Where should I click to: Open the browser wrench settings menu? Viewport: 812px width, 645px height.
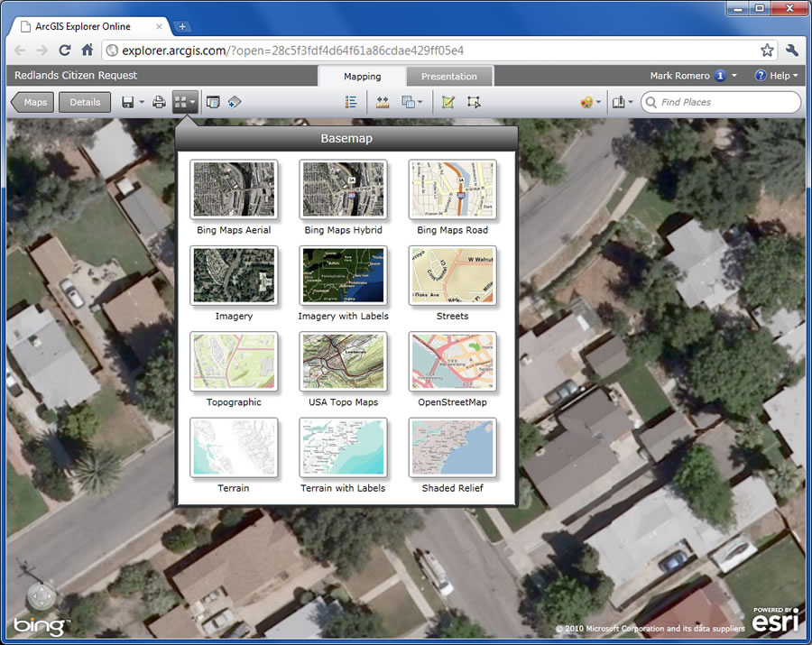point(792,51)
